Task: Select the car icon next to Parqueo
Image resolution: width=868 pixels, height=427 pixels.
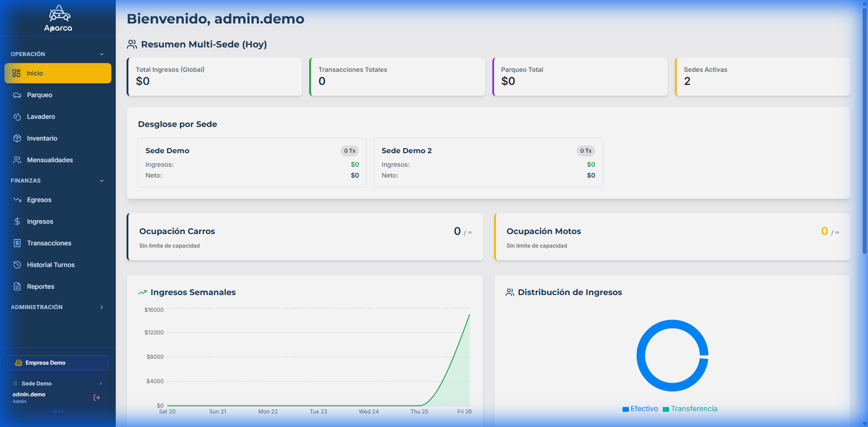Action: [x=17, y=95]
